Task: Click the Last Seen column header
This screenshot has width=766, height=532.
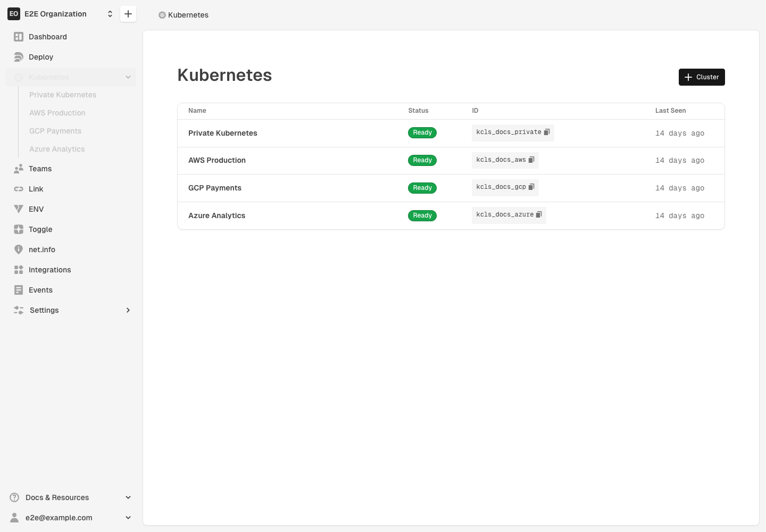Action: [670, 111]
